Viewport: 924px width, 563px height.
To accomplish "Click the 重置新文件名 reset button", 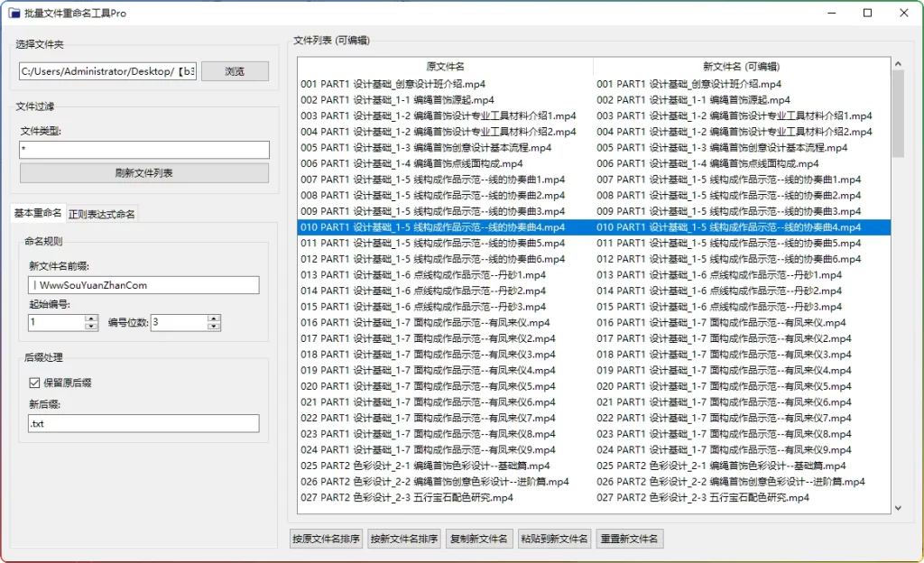I will 629,539.
